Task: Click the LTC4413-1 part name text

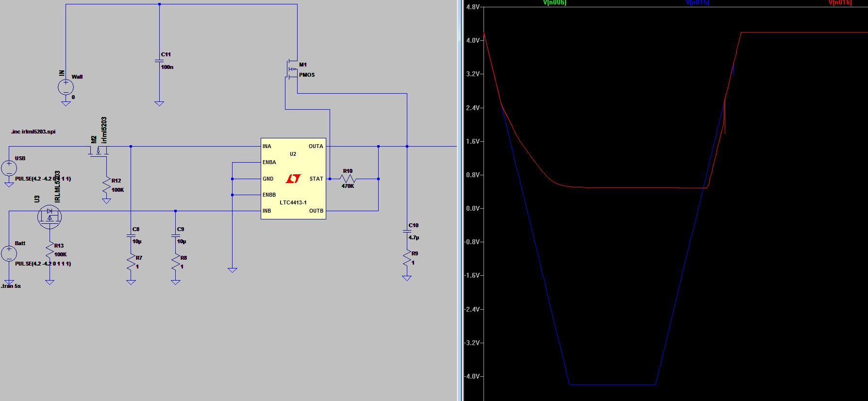Action: tap(293, 202)
